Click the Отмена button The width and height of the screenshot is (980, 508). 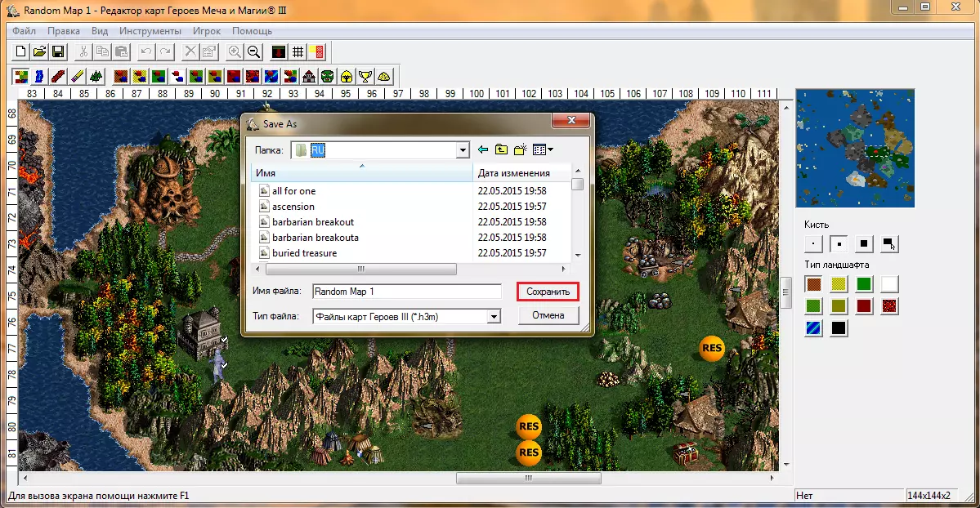[x=548, y=315]
